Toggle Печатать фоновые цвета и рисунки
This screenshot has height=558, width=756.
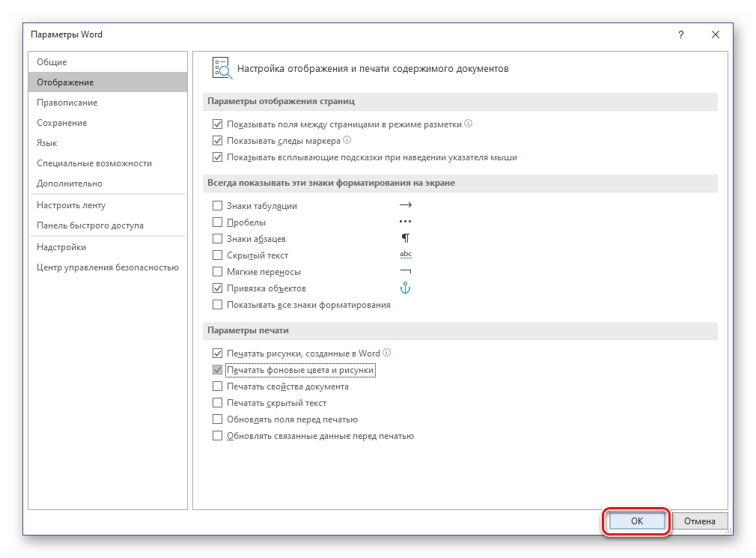pos(218,370)
